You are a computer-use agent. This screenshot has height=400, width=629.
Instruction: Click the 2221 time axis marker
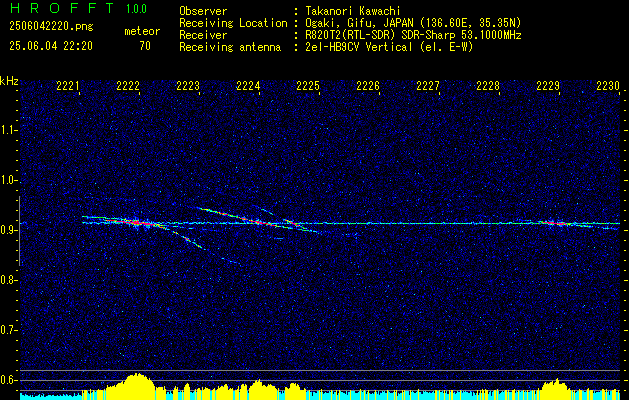pyautogui.click(x=68, y=86)
